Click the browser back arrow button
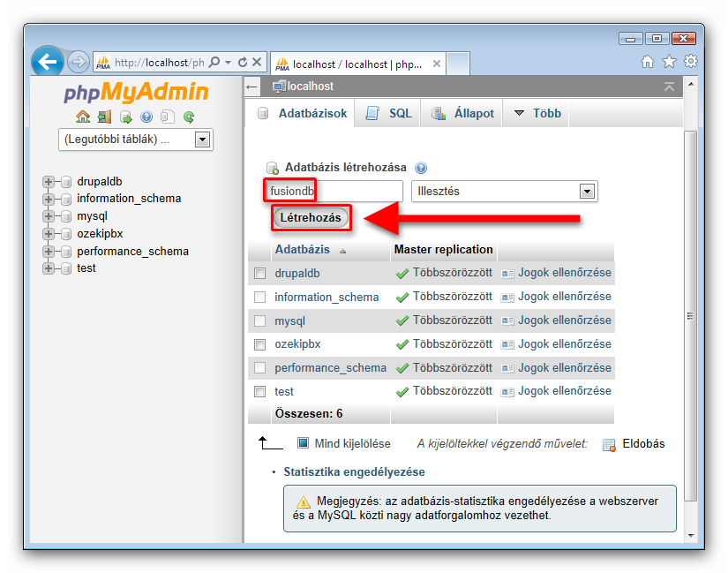This screenshot has width=728, height=573. click(48, 62)
